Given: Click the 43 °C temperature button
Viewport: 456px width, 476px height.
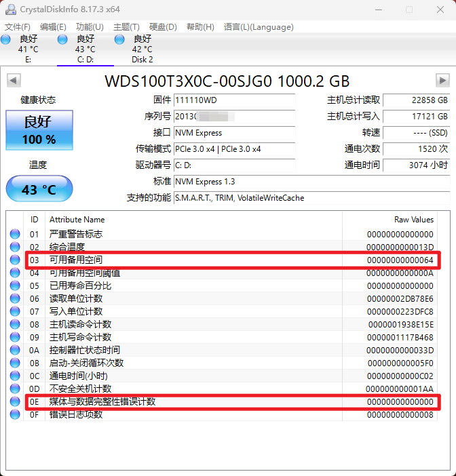Looking at the screenshot, I should point(39,189).
